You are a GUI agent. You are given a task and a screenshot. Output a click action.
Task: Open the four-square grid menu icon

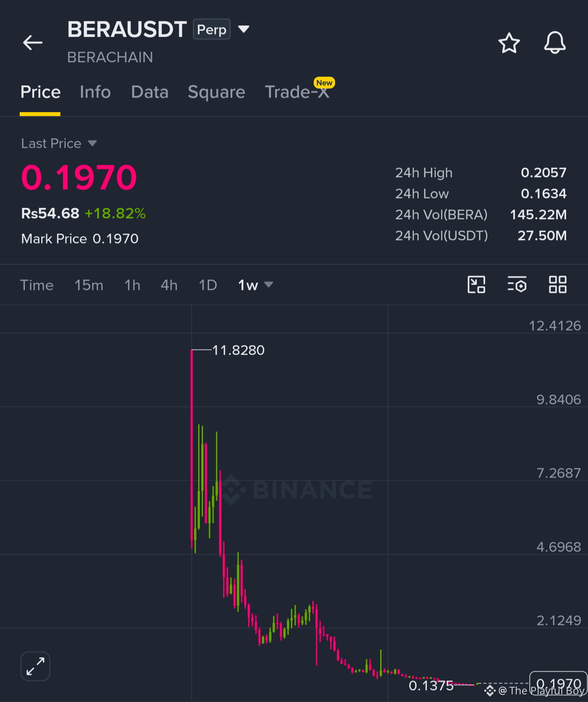click(x=558, y=285)
